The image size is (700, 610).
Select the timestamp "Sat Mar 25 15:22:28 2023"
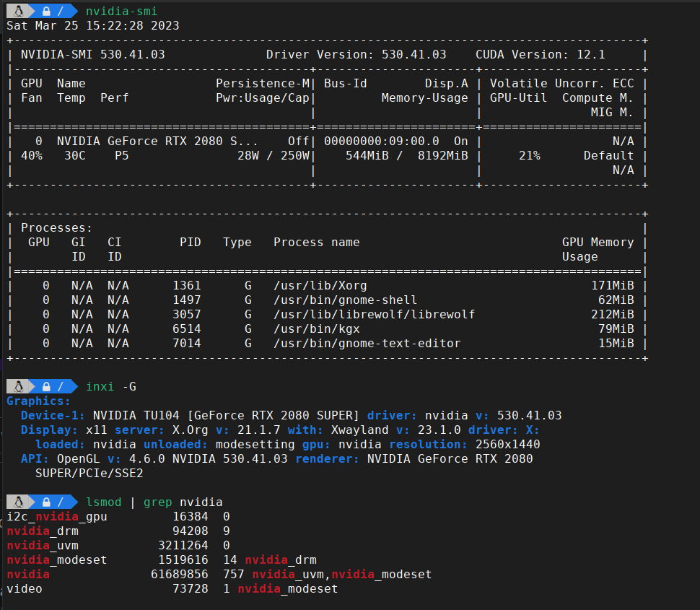pos(93,25)
